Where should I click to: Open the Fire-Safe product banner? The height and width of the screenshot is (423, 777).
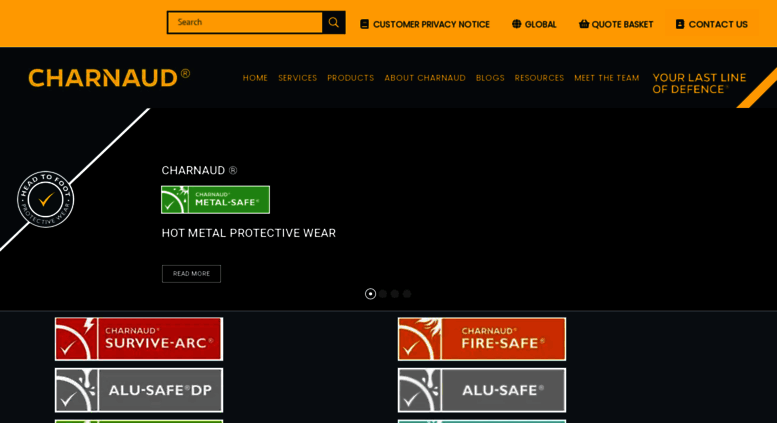482,339
